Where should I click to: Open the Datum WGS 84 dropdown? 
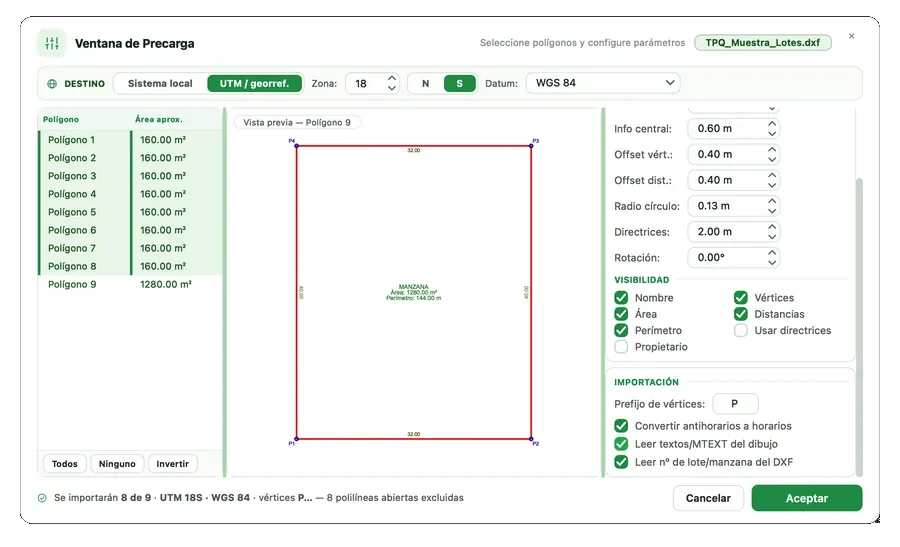(603, 83)
